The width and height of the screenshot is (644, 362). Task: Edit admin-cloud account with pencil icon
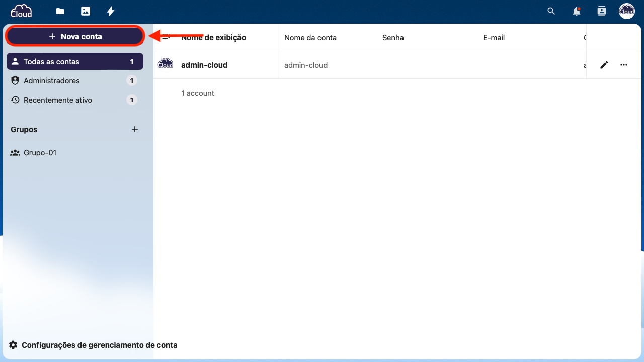point(604,65)
